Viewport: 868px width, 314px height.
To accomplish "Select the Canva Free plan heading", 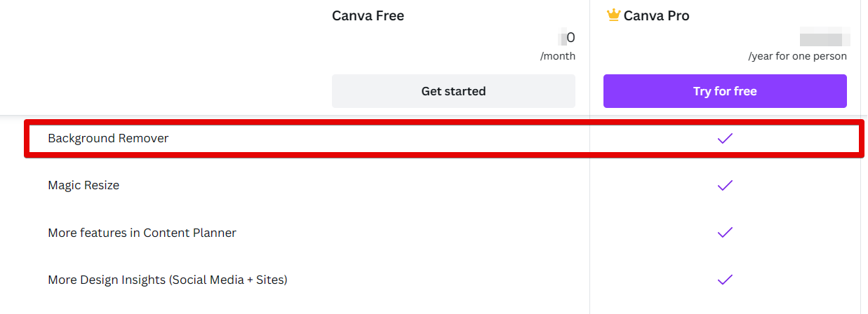I will (x=368, y=15).
